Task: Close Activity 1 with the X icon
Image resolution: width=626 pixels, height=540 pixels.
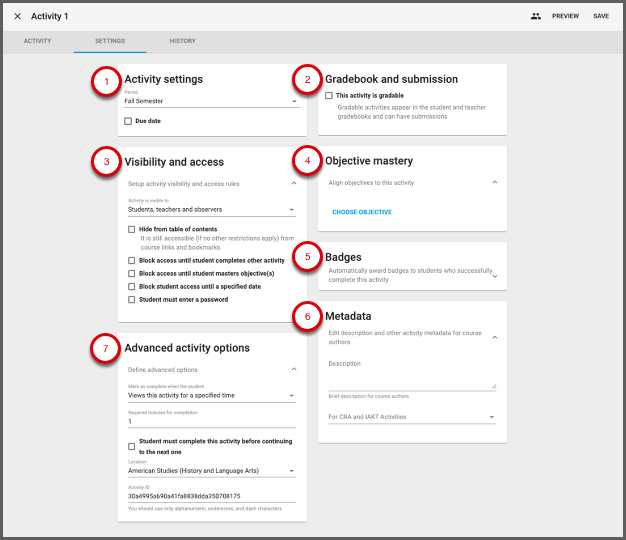Action: (x=17, y=16)
